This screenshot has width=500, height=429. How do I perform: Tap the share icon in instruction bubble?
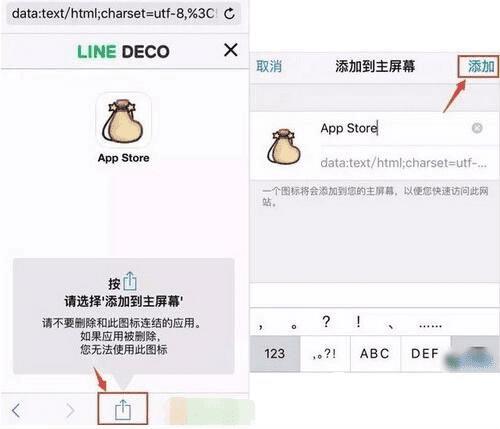pos(130,282)
